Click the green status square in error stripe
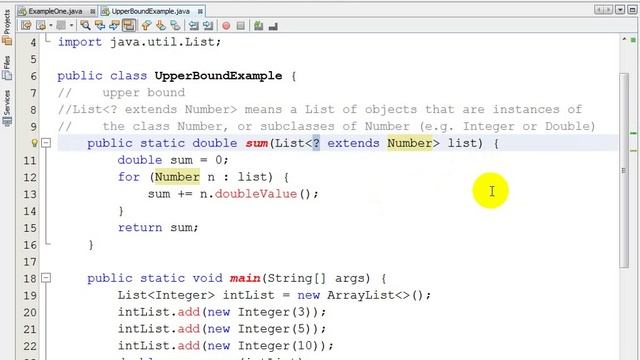640x360 pixels. click(x=633, y=40)
